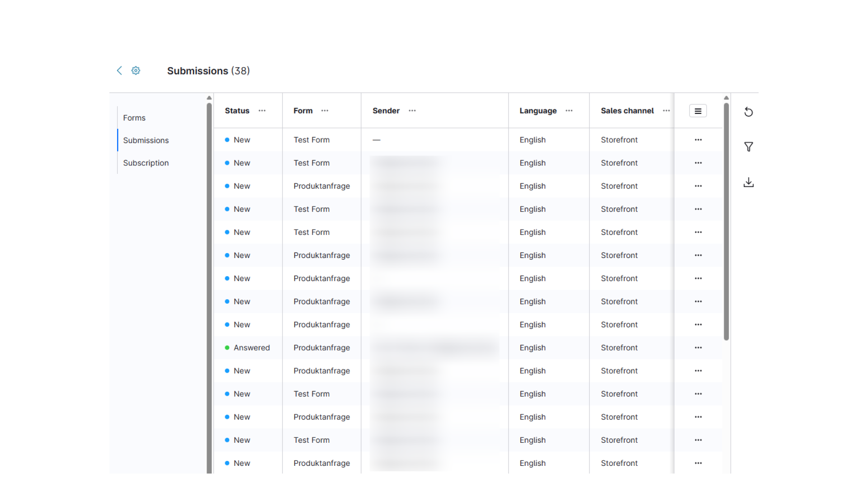Open actions menu for the eleventh row
Image resolution: width=868 pixels, height=488 pixels.
pyautogui.click(x=698, y=371)
